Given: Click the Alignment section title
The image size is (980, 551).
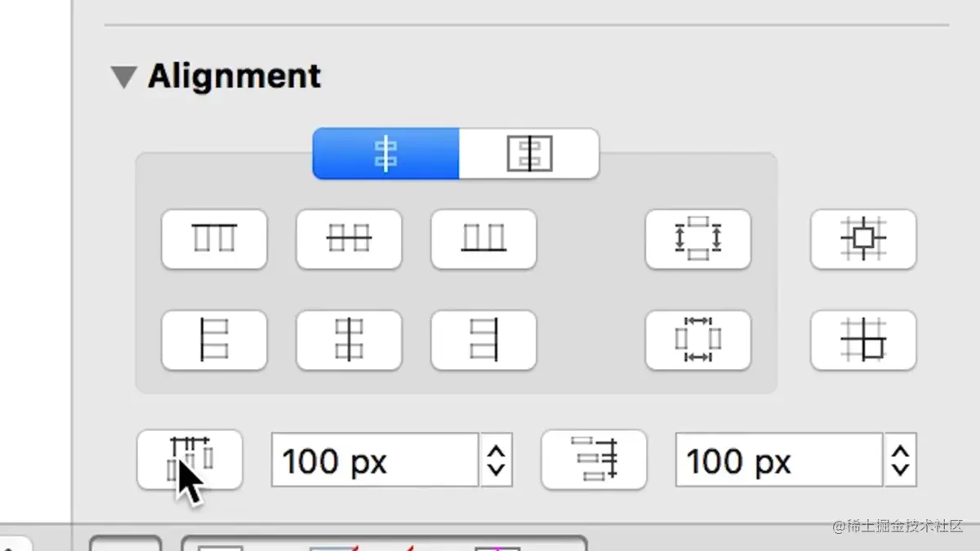Looking at the screenshot, I should tap(234, 77).
